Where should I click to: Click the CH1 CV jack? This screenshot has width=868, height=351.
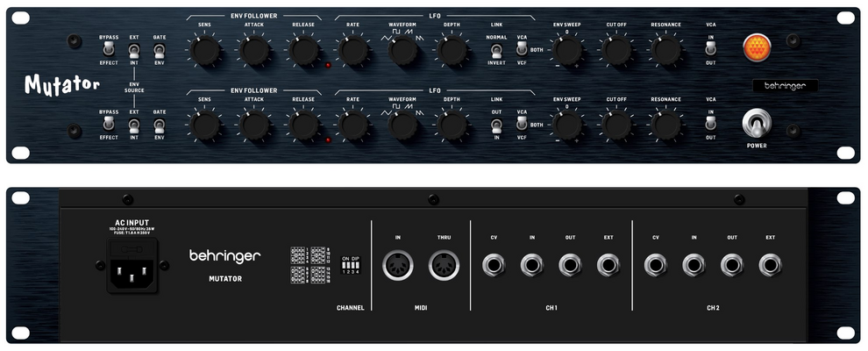coord(494,265)
